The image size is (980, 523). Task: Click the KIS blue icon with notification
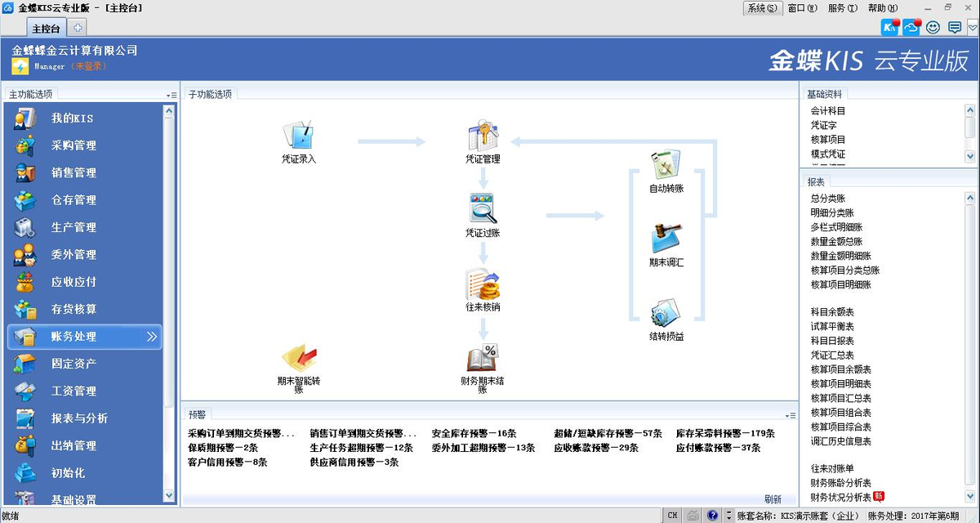tap(890, 27)
